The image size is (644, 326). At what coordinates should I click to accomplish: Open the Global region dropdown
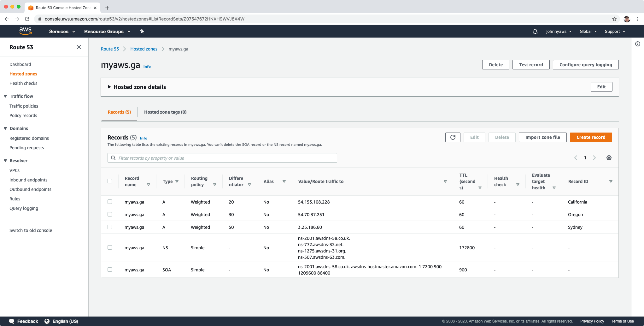click(x=588, y=31)
